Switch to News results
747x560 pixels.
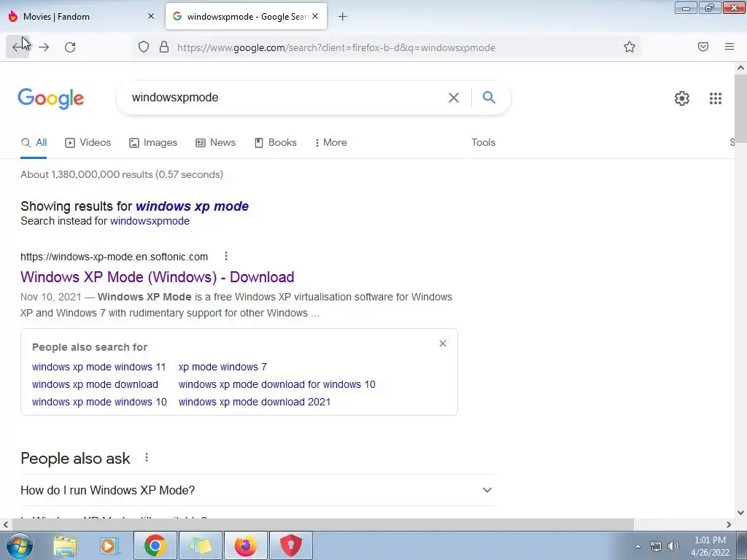[x=216, y=142]
